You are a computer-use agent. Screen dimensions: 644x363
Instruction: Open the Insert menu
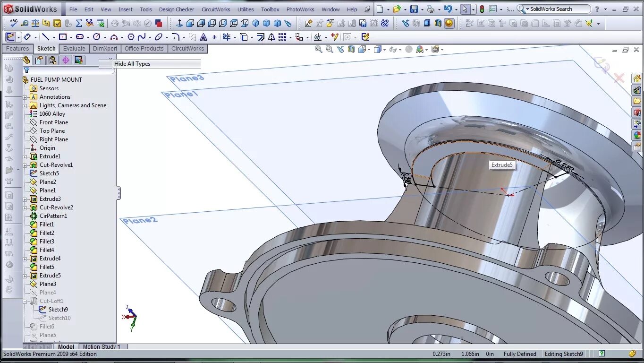[126, 9]
